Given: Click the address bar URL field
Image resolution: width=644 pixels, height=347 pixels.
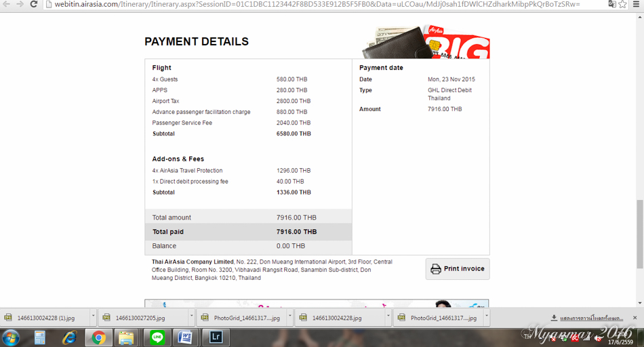Looking at the screenshot, I should [317, 4].
